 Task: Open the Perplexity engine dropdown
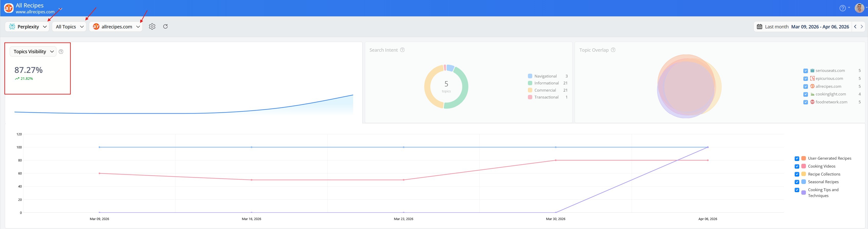27,27
